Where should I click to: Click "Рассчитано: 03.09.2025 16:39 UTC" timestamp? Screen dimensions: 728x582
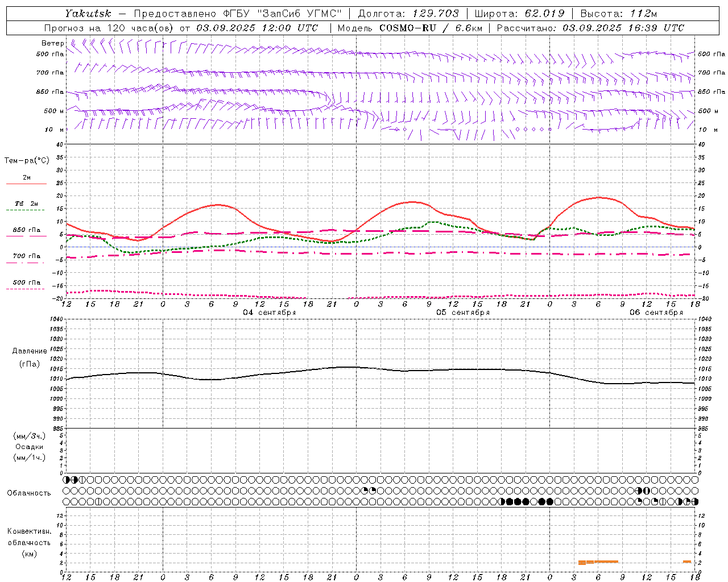(590, 28)
